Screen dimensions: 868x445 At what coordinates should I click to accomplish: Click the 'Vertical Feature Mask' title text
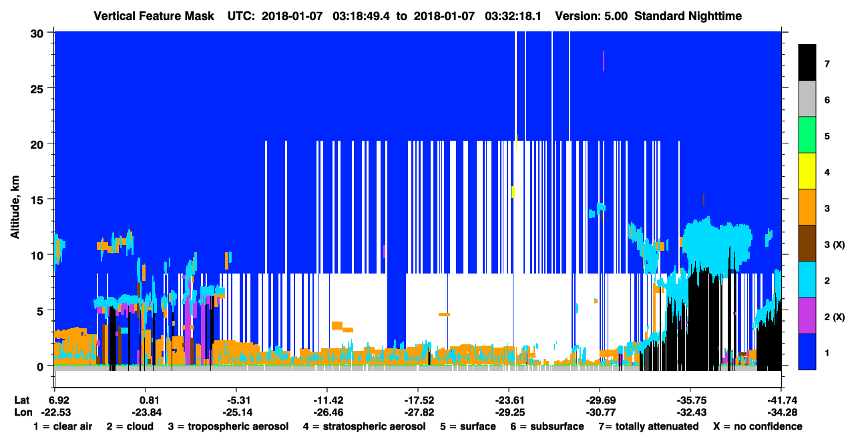coord(154,16)
